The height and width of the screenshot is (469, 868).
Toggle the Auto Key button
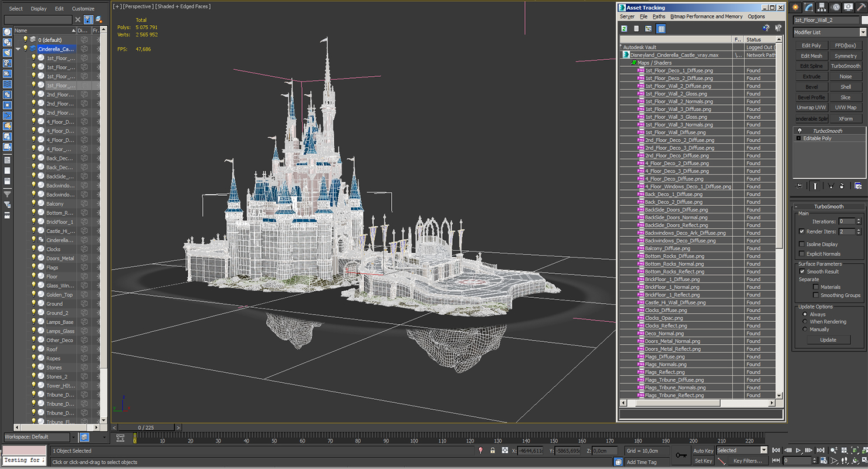tap(703, 451)
